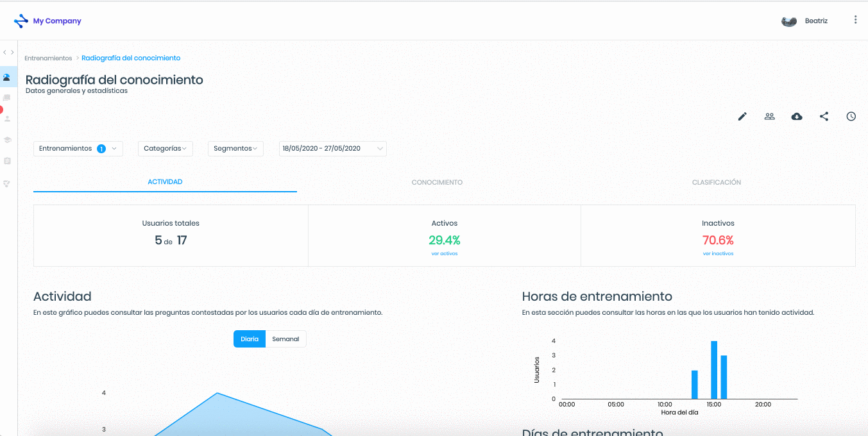Click the My Company logo

pyautogui.click(x=47, y=21)
